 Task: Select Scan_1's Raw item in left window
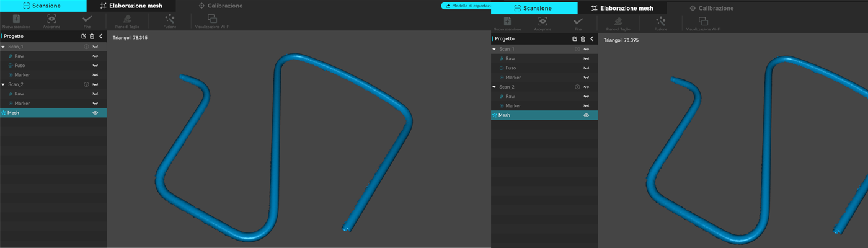[x=19, y=56]
